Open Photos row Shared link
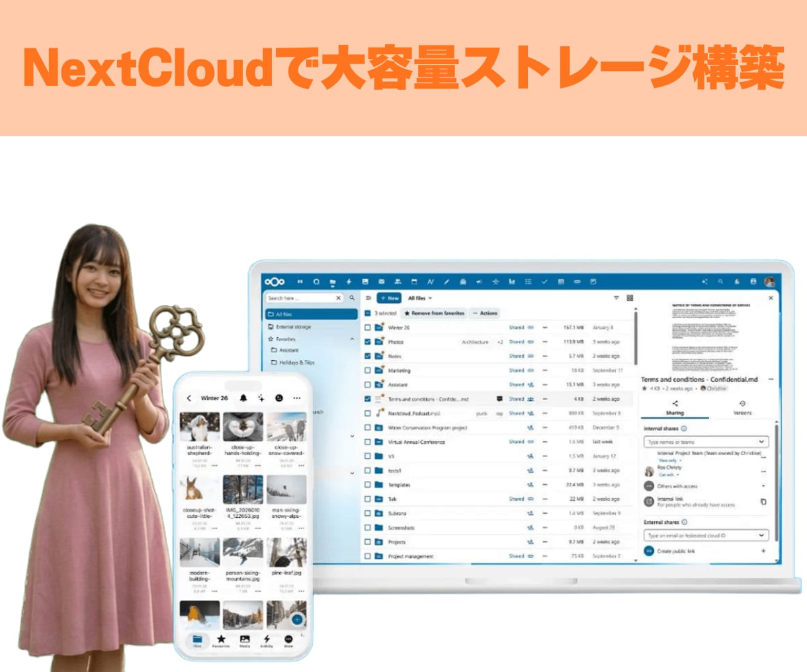 521,342
